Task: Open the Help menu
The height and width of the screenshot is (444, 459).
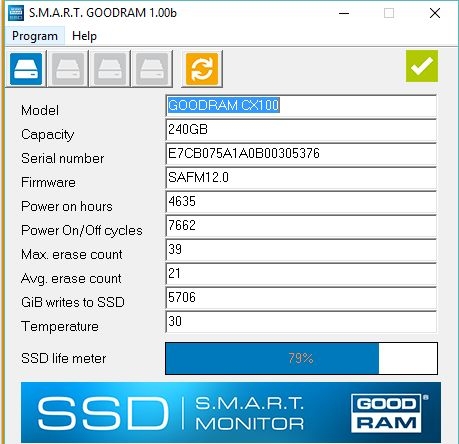Action: [x=84, y=36]
